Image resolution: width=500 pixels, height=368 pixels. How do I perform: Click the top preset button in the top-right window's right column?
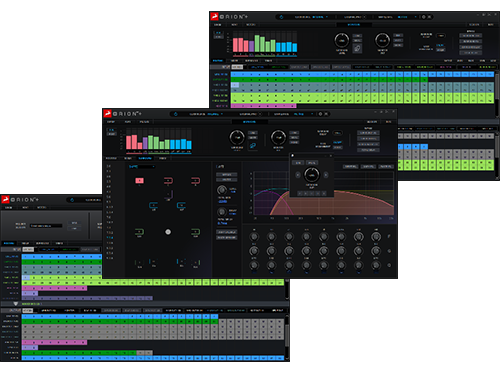(x=471, y=36)
